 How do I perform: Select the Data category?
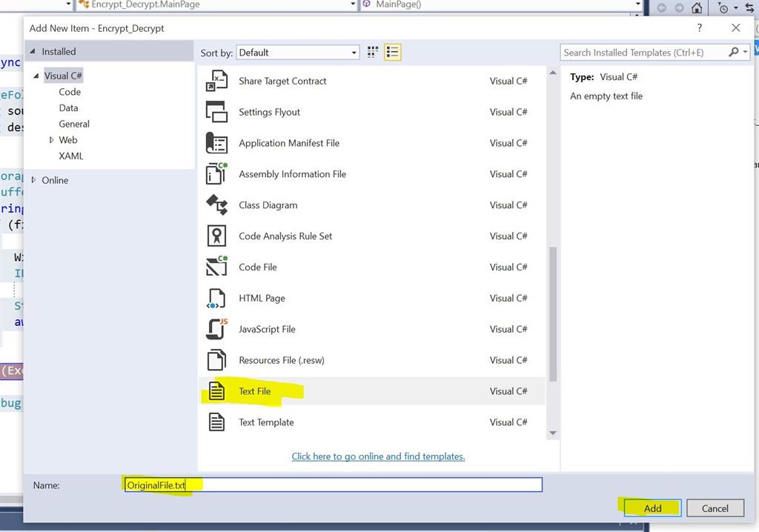point(68,108)
